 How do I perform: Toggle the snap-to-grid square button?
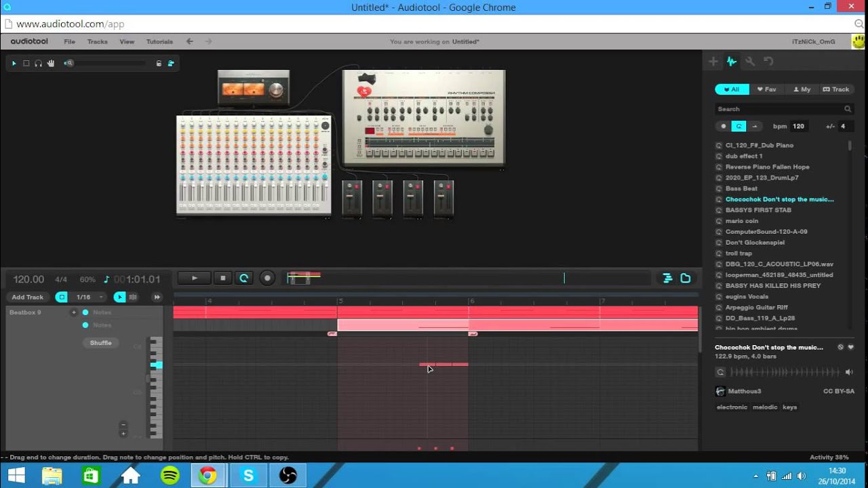(62, 297)
